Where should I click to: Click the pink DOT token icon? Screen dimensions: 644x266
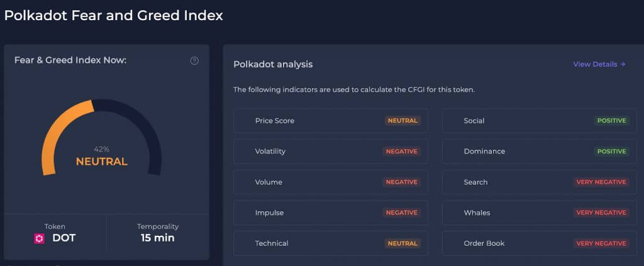(39, 238)
